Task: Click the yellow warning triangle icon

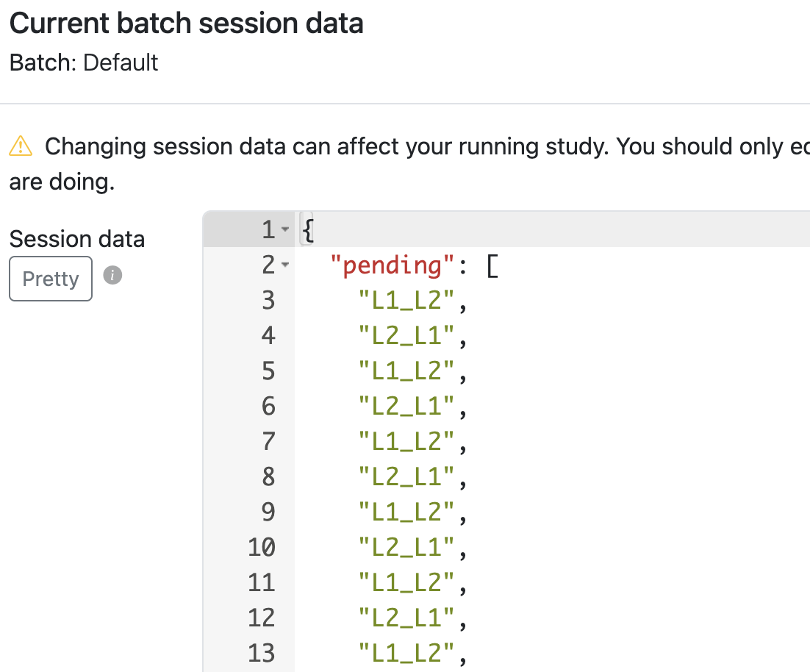Action: (x=21, y=146)
